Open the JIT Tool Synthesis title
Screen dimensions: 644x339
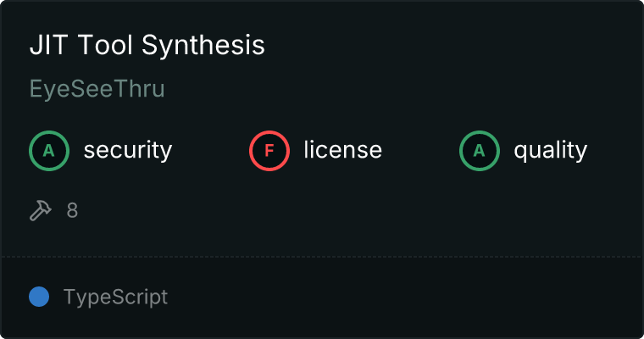coord(147,46)
